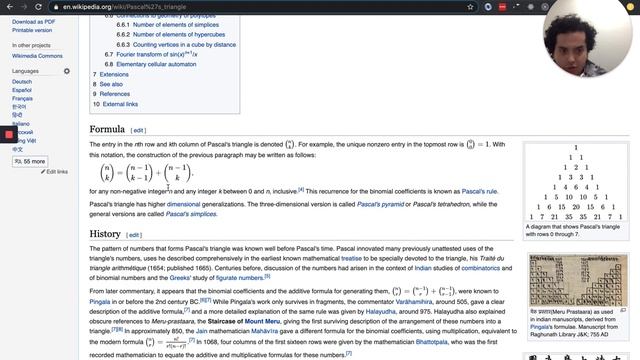Edit the Formula section

pos(138,131)
